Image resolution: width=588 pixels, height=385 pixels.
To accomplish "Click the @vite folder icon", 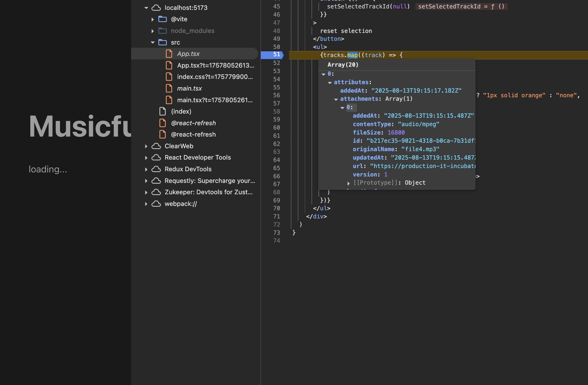I will [162, 19].
